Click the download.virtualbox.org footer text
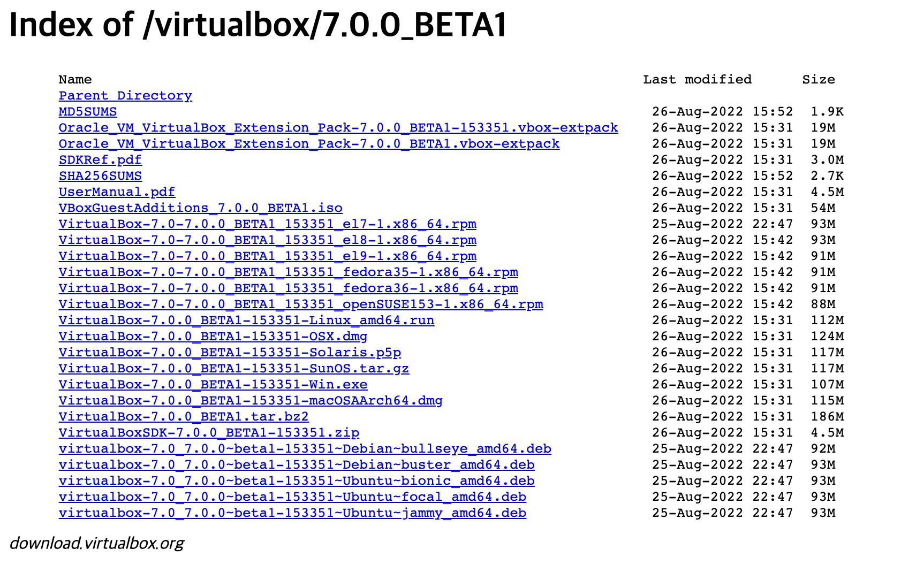Screen dimensions: 924x580 coord(96,544)
